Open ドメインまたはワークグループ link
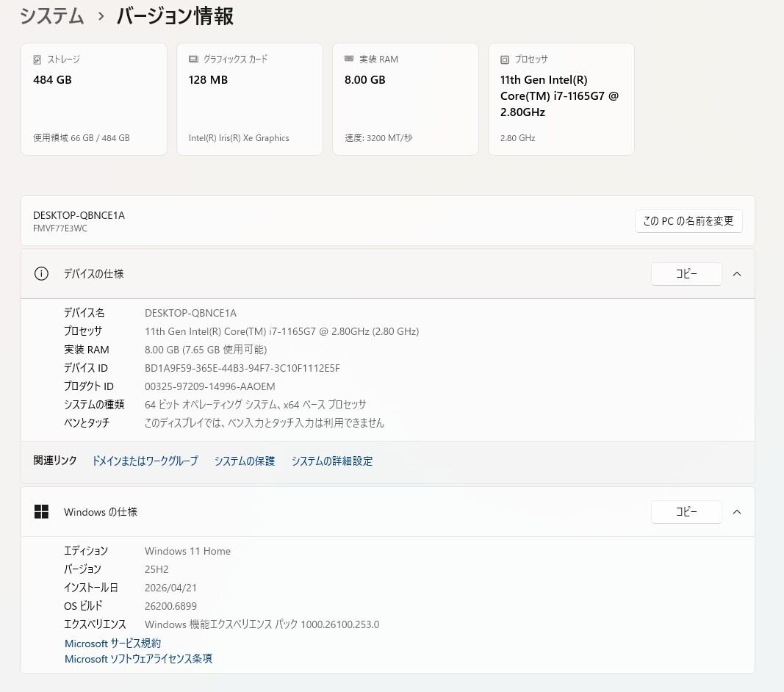This screenshot has width=784, height=692. click(x=145, y=461)
